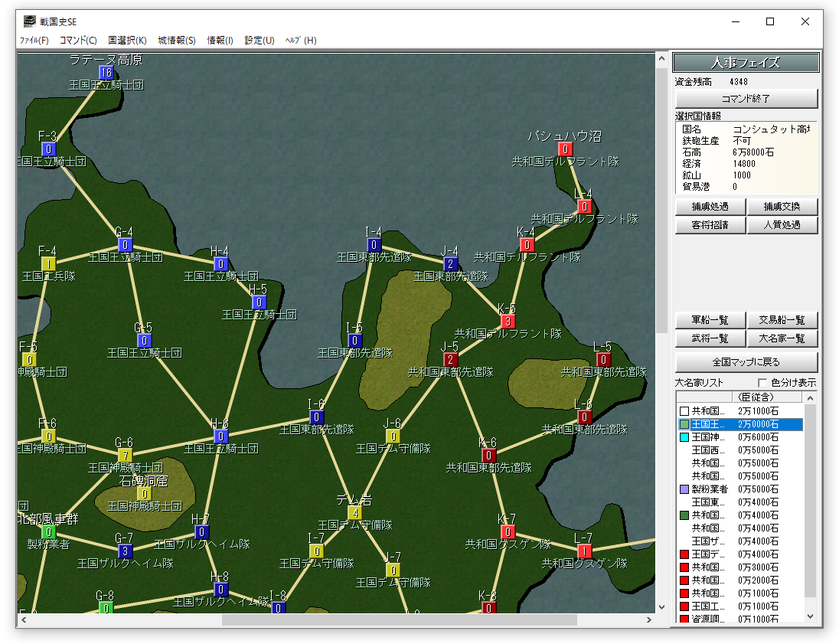Click the yellow デム岩 node marked 4
This screenshot has height=644, width=839.
354,512
